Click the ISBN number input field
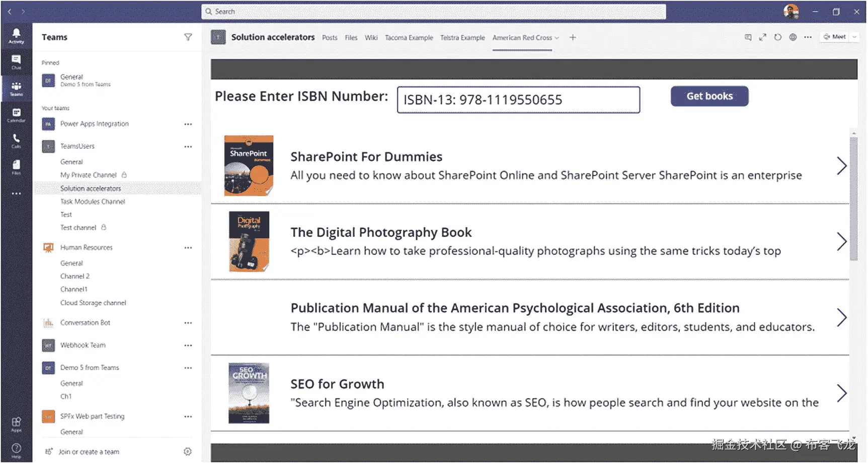This screenshot has height=464, width=868. [x=518, y=100]
